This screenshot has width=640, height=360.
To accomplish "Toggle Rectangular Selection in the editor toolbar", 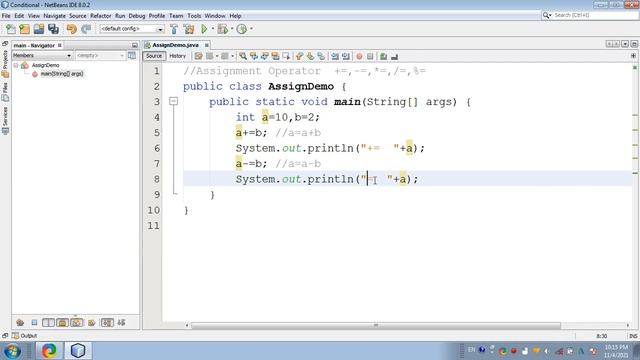I will [286, 56].
